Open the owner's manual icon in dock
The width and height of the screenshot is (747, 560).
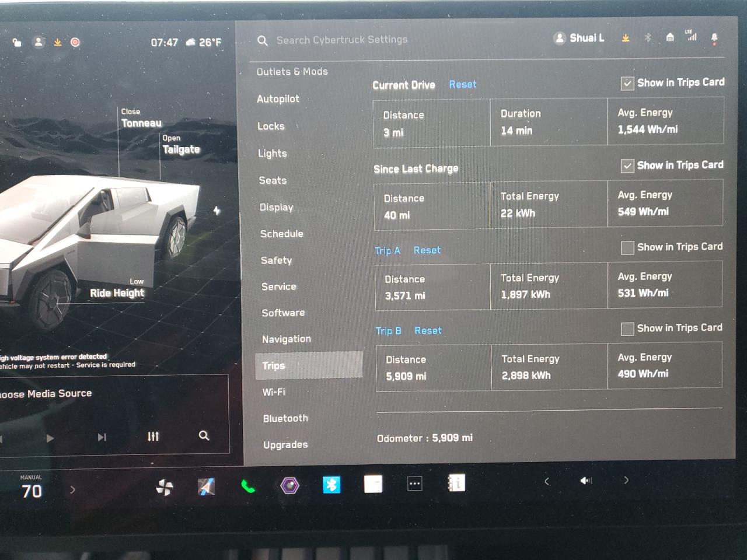pos(456,483)
